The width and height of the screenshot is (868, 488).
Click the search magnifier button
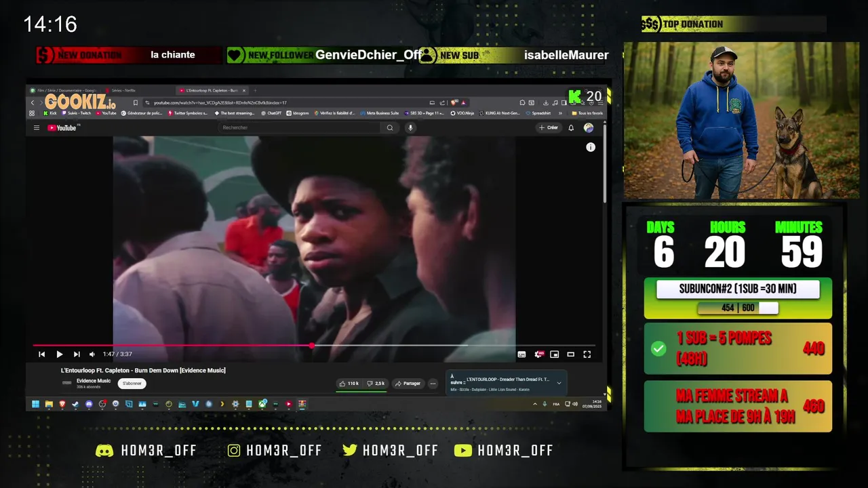click(x=390, y=127)
